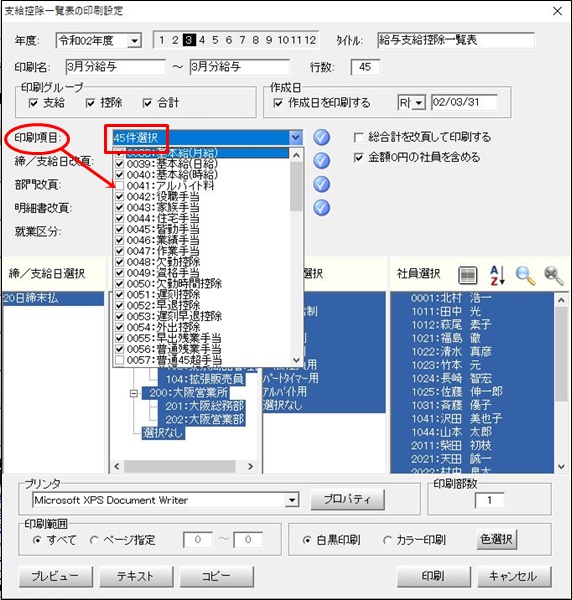This screenshot has height=600, width=572.
Task: Select employee 1021:福島 徹 in the list
Action: (x=446, y=338)
